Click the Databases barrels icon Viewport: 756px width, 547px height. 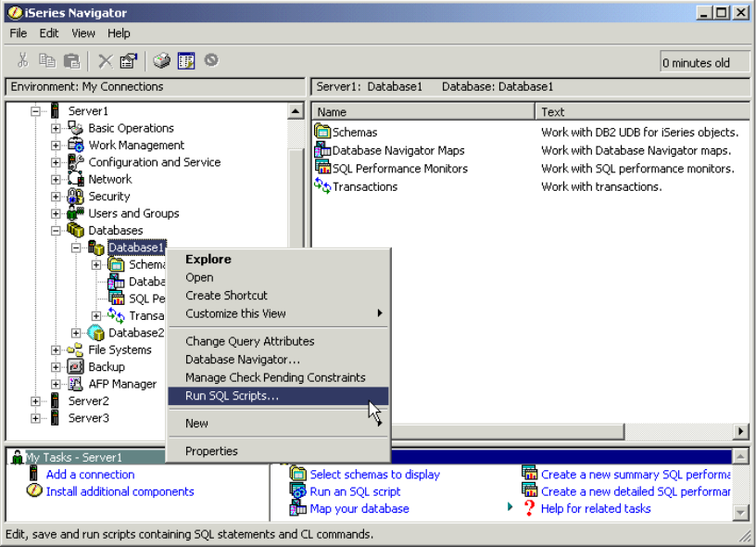(75, 230)
